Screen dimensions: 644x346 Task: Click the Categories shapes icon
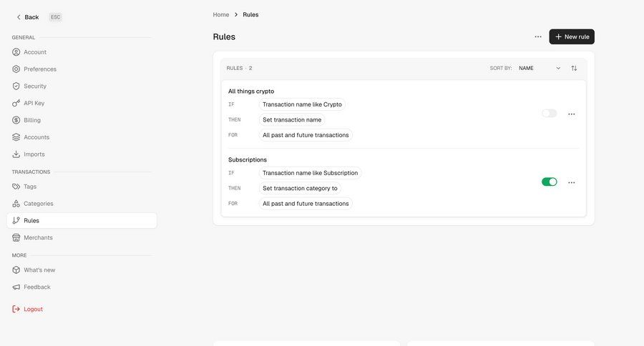tap(16, 204)
